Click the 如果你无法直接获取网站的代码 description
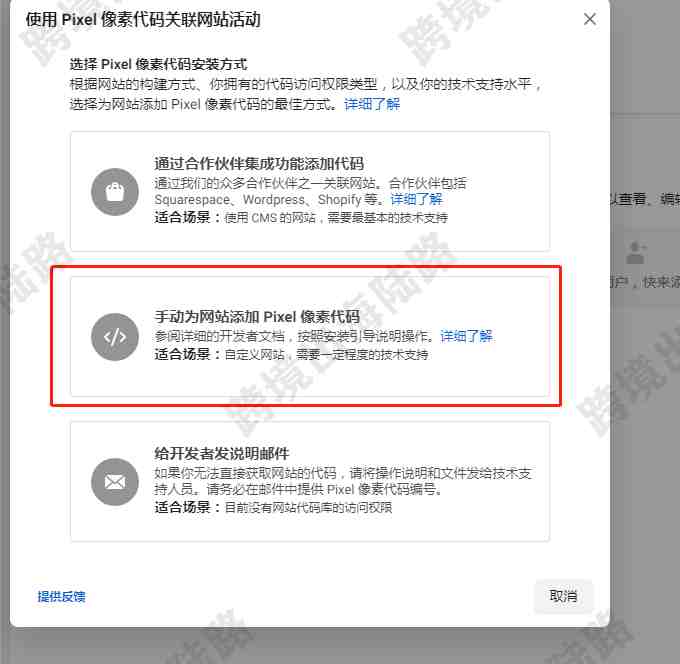Image resolution: width=680 pixels, height=664 pixels. point(343,481)
